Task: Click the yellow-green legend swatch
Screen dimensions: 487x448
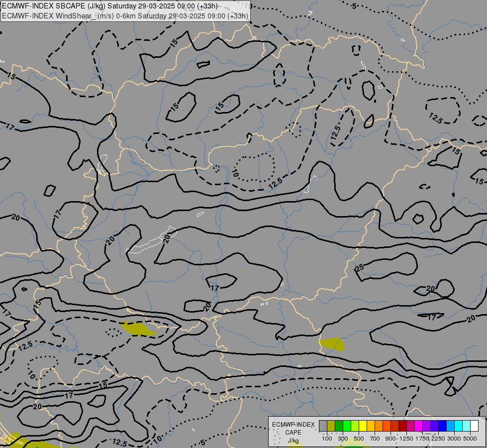Action: click(x=355, y=426)
